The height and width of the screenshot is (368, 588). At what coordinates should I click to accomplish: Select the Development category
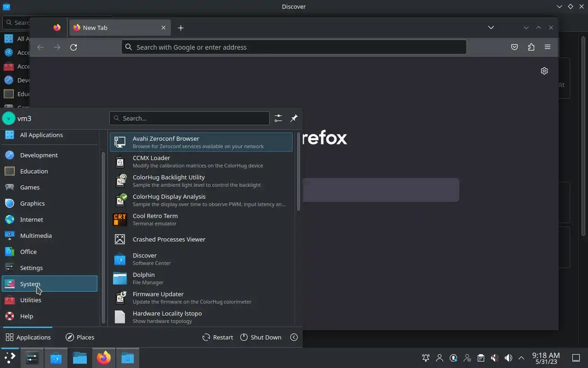coord(50,155)
